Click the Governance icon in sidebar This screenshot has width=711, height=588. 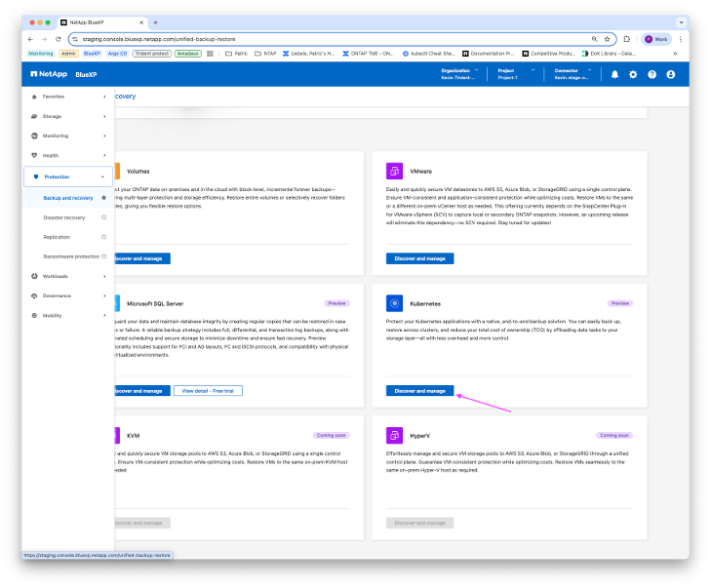(x=34, y=295)
